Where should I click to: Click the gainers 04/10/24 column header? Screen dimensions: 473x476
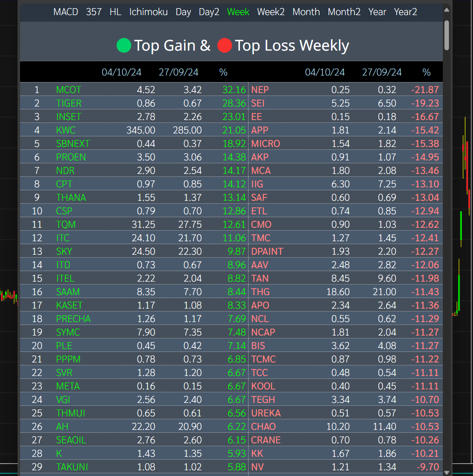[x=121, y=72]
